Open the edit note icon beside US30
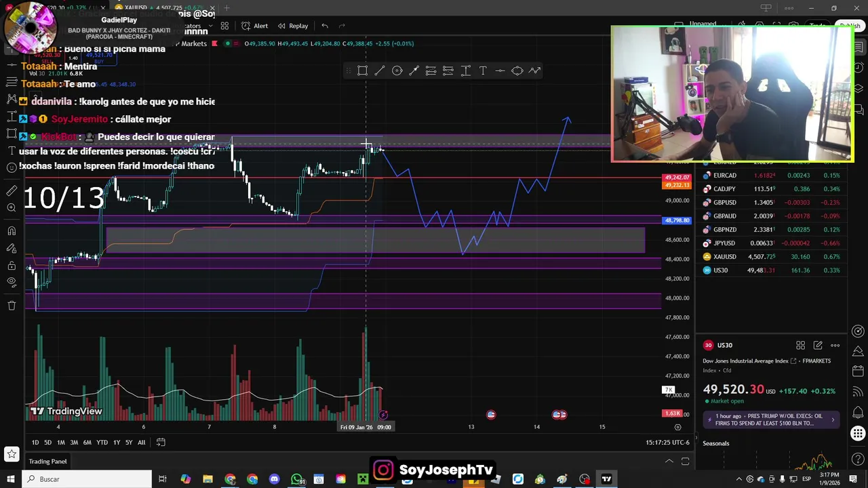The image size is (868, 488). coord(818,346)
